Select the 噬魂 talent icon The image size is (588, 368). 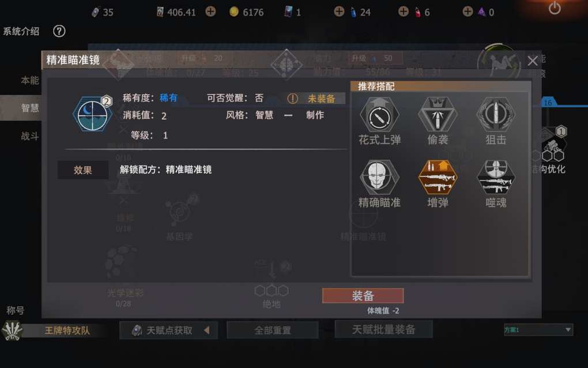[496, 178]
